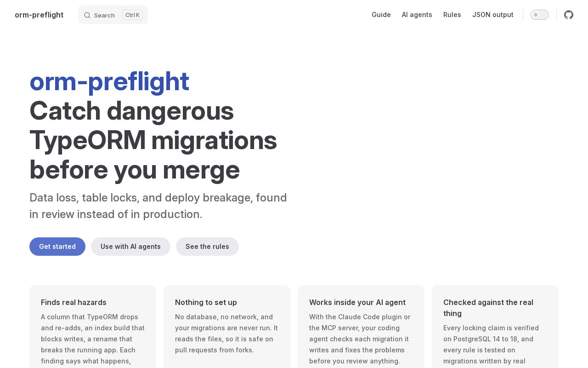Click the 'Finds real hazards' card title

click(73, 302)
